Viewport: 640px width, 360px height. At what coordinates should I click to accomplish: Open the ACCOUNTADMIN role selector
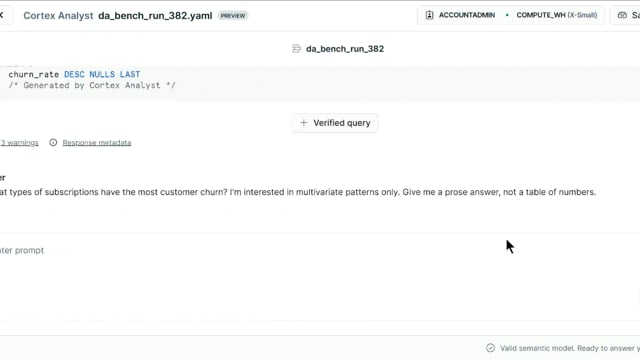point(460,15)
